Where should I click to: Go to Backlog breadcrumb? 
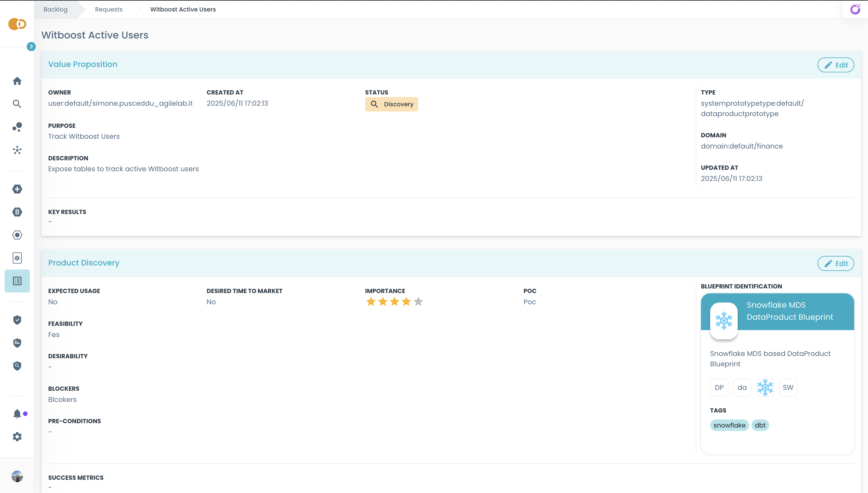click(x=55, y=9)
